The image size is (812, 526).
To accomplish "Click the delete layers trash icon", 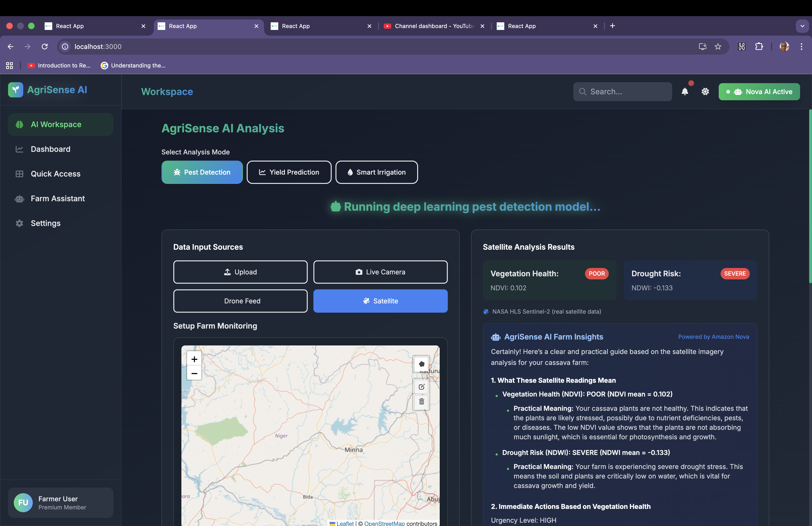I will (x=421, y=402).
